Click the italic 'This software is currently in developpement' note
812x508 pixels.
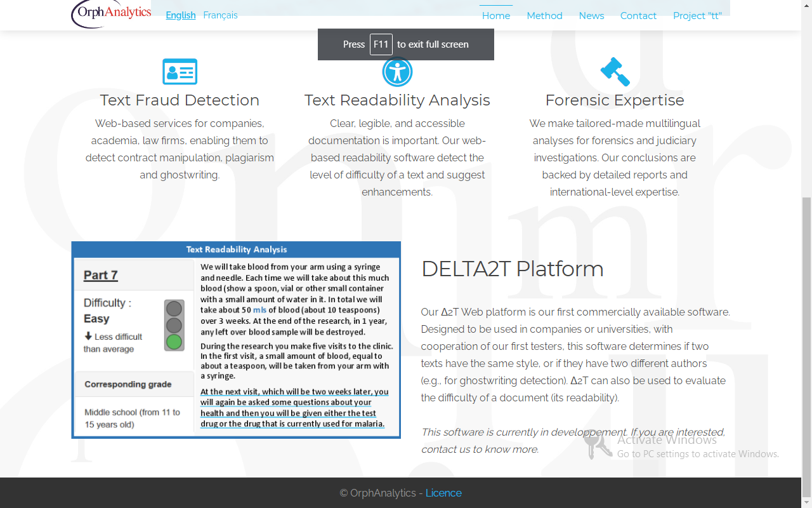pyautogui.click(x=573, y=441)
